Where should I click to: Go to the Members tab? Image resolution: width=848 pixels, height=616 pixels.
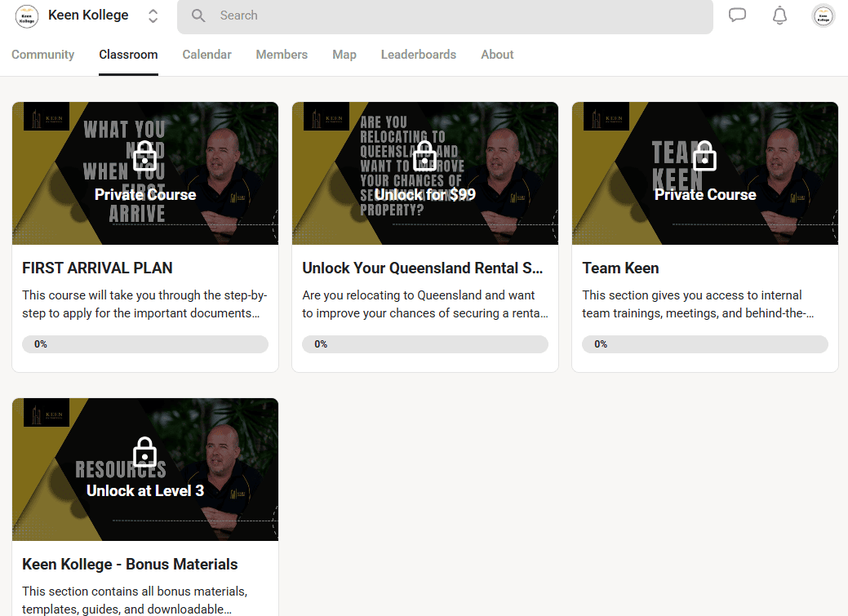pyautogui.click(x=282, y=55)
